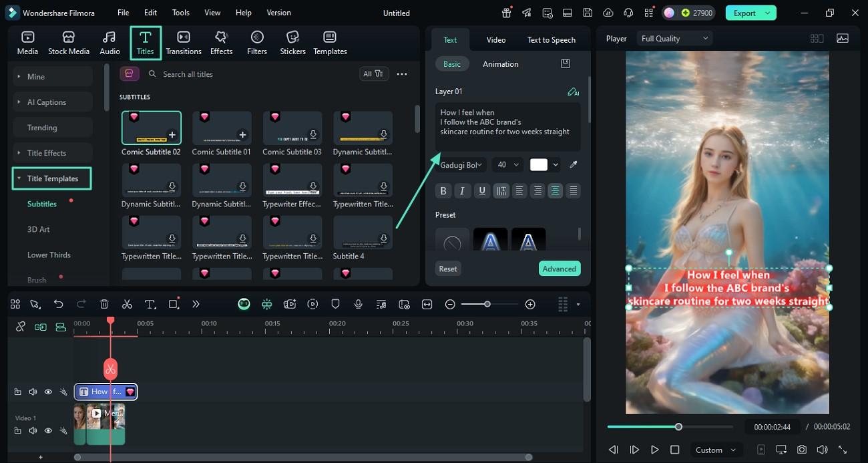The height and width of the screenshot is (463, 868).
Task: Open Advanced text editing
Action: coord(560,269)
